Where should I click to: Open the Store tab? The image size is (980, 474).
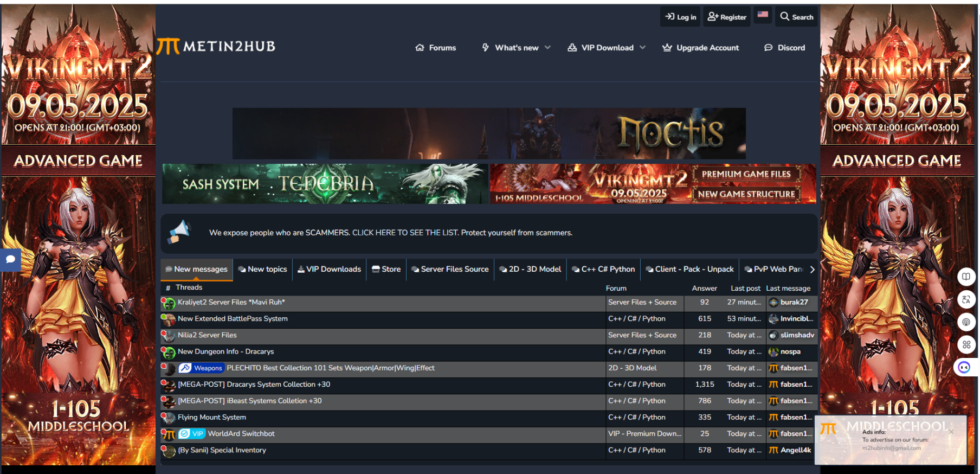pos(386,269)
